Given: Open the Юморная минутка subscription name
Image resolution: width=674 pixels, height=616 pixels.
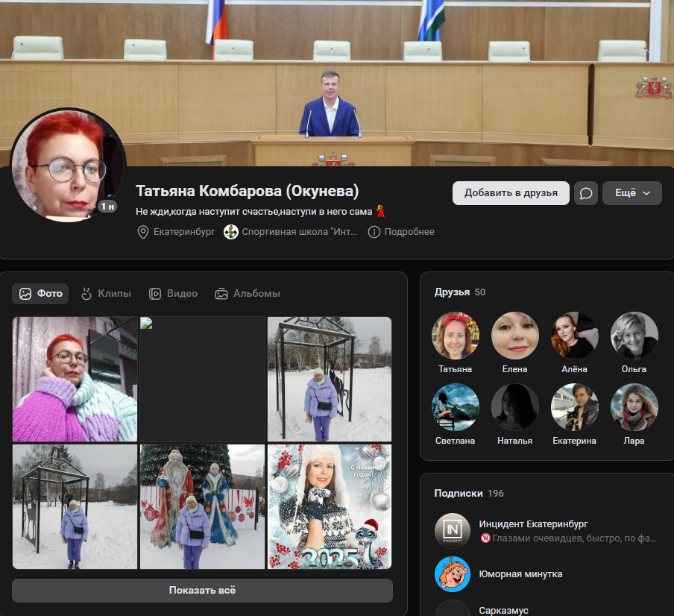Looking at the screenshot, I should [520, 574].
